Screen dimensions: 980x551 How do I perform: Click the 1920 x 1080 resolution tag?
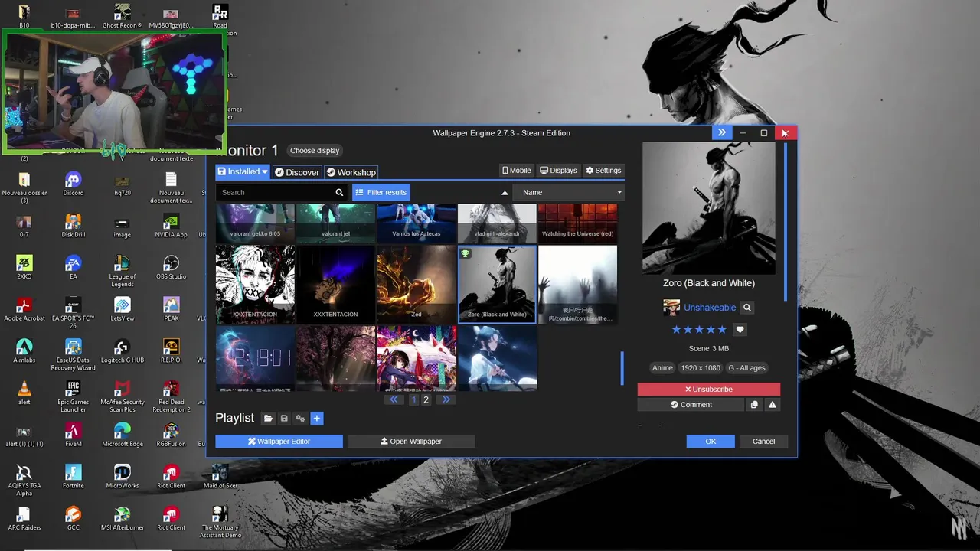tap(701, 368)
